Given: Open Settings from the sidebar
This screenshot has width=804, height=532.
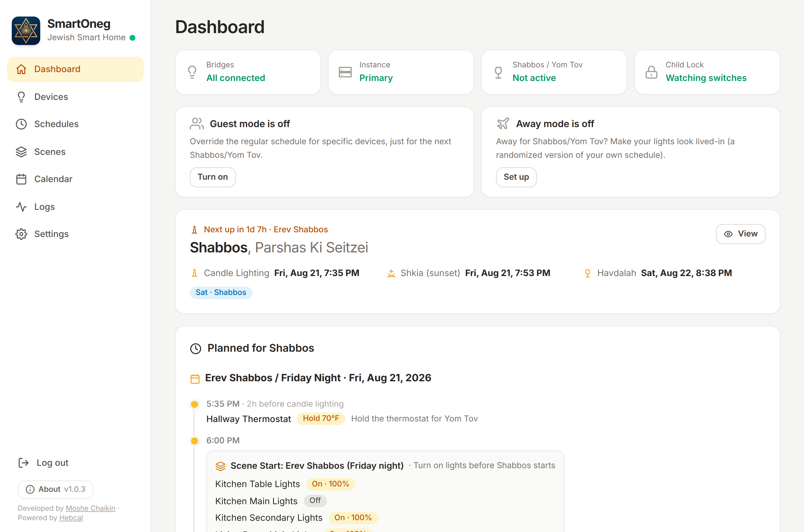Looking at the screenshot, I should coord(75,234).
